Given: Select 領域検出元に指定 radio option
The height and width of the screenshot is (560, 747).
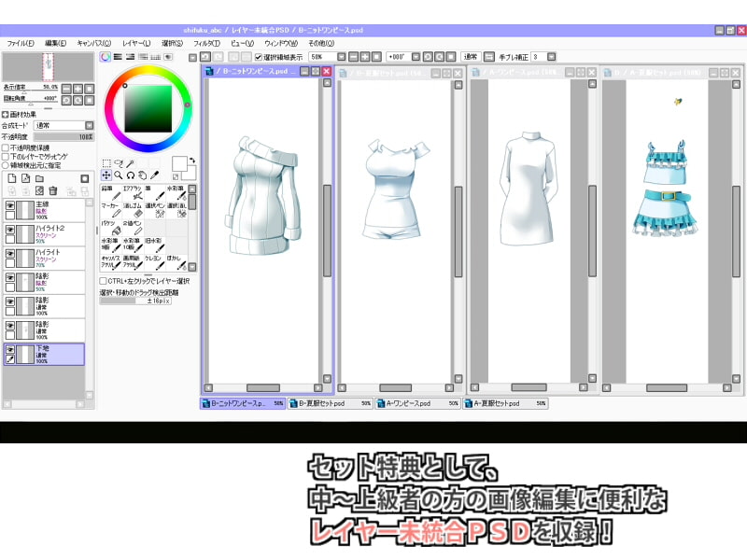Looking at the screenshot, I should 6,165.
